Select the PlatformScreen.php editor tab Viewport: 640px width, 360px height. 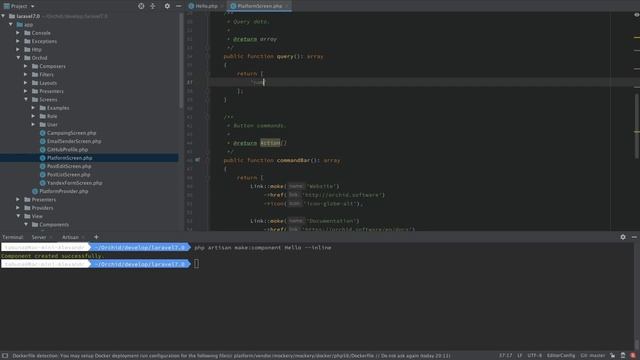259,6
